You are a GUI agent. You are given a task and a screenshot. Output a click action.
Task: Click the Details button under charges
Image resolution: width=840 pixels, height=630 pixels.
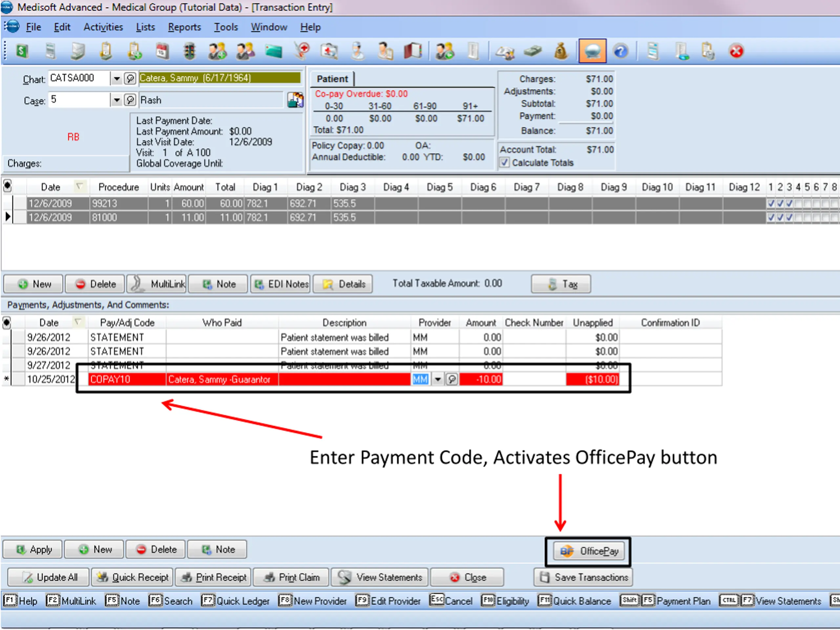pyautogui.click(x=343, y=284)
